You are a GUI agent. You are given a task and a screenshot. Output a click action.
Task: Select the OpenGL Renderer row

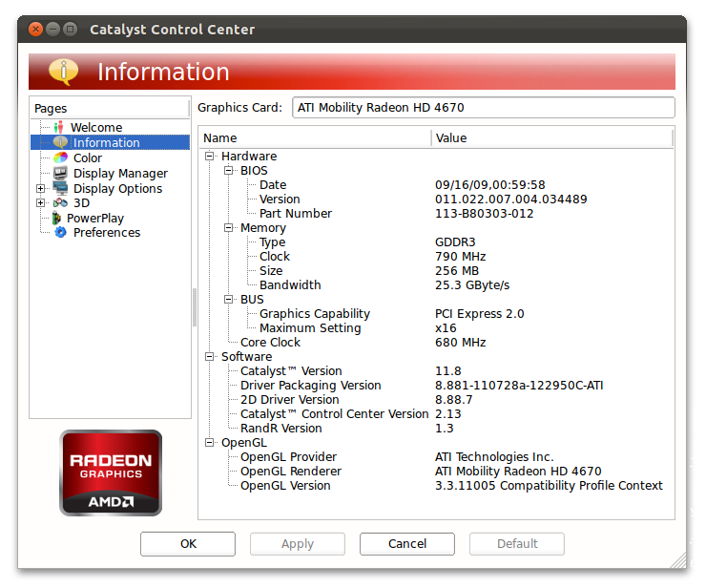(436, 472)
